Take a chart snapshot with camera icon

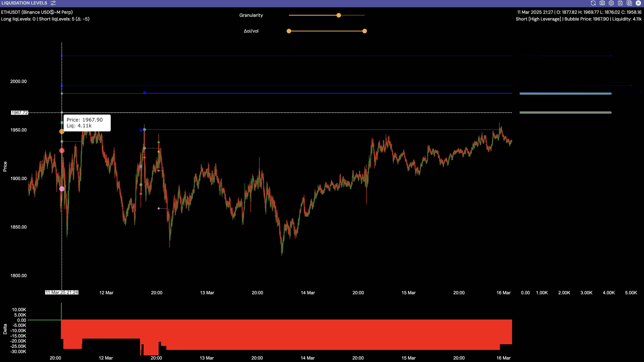[602, 3]
